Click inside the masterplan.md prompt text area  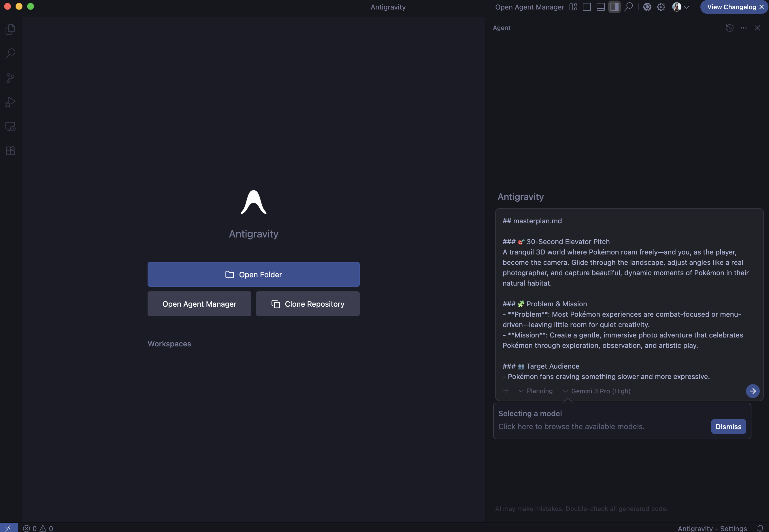click(629, 298)
